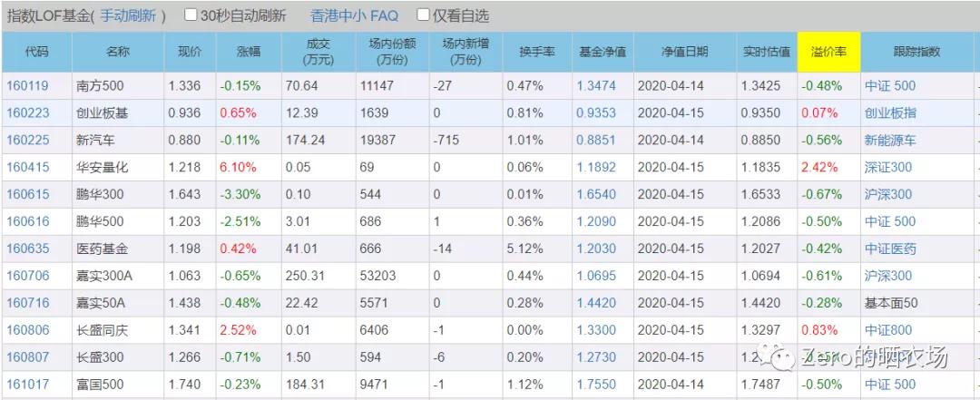Open fund code 160415
The width and height of the screenshot is (980, 400).
(27, 167)
